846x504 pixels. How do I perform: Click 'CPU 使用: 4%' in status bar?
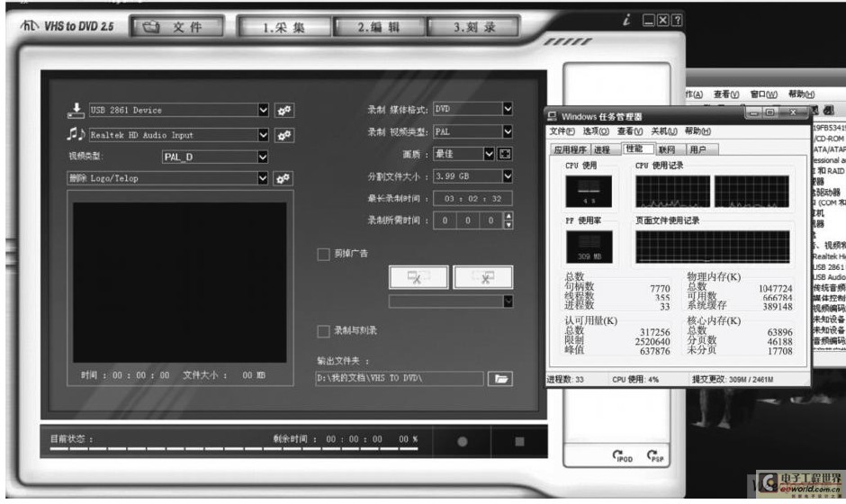(635, 379)
